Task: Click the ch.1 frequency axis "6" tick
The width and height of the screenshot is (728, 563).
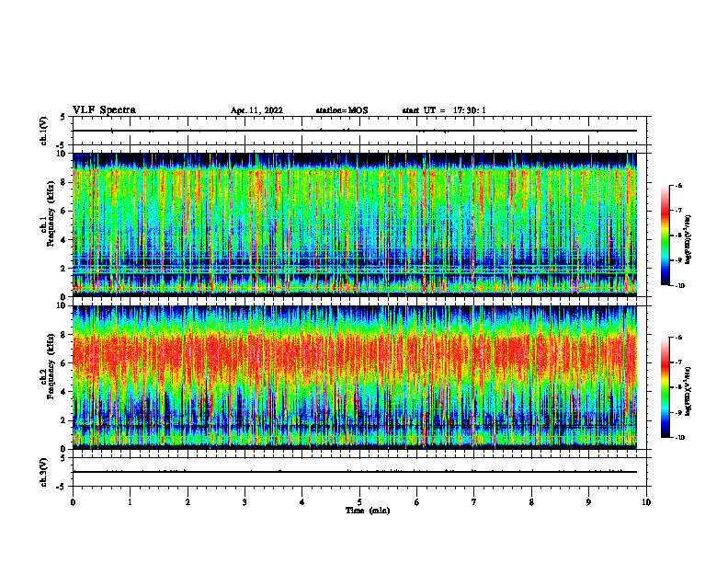Action: pos(64,211)
